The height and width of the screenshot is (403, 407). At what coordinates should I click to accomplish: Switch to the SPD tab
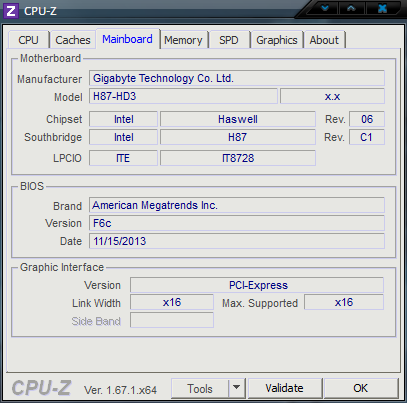[229, 40]
